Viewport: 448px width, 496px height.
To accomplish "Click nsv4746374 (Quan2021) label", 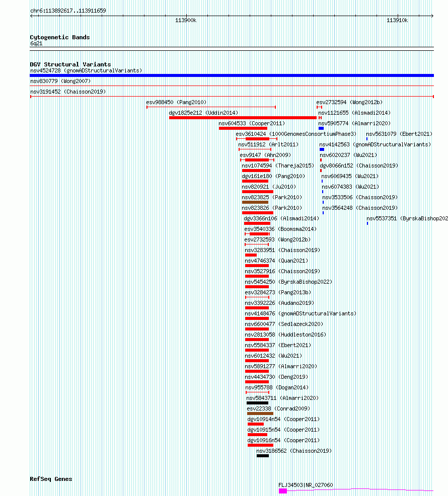I will click(x=276, y=261).
